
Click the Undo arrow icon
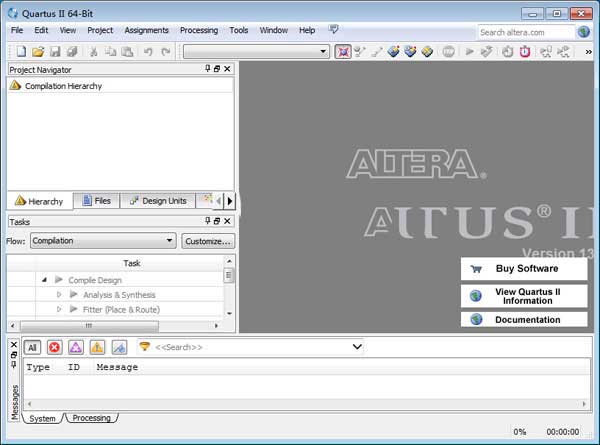pyautogui.click(x=148, y=51)
